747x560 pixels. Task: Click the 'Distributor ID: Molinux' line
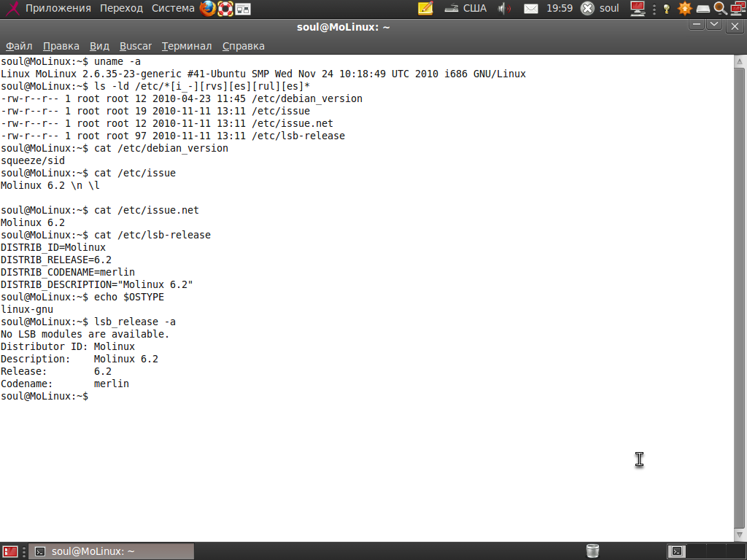point(68,346)
